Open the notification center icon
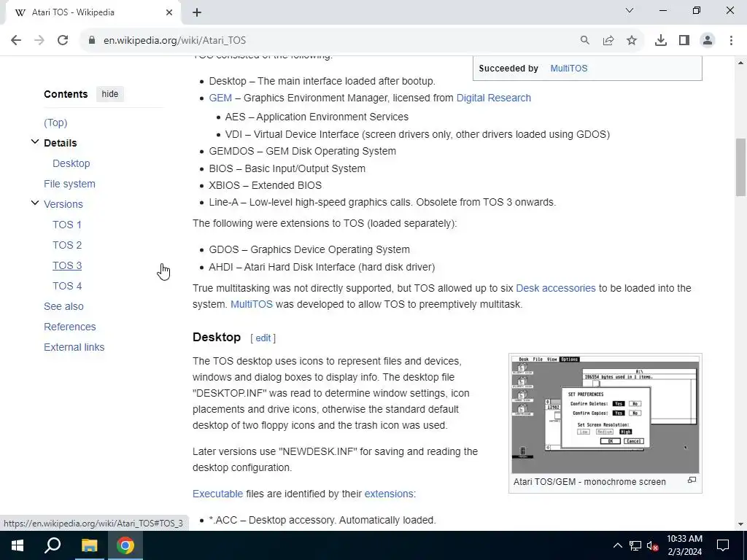Image resolution: width=747 pixels, height=560 pixels. coord(723,545)
